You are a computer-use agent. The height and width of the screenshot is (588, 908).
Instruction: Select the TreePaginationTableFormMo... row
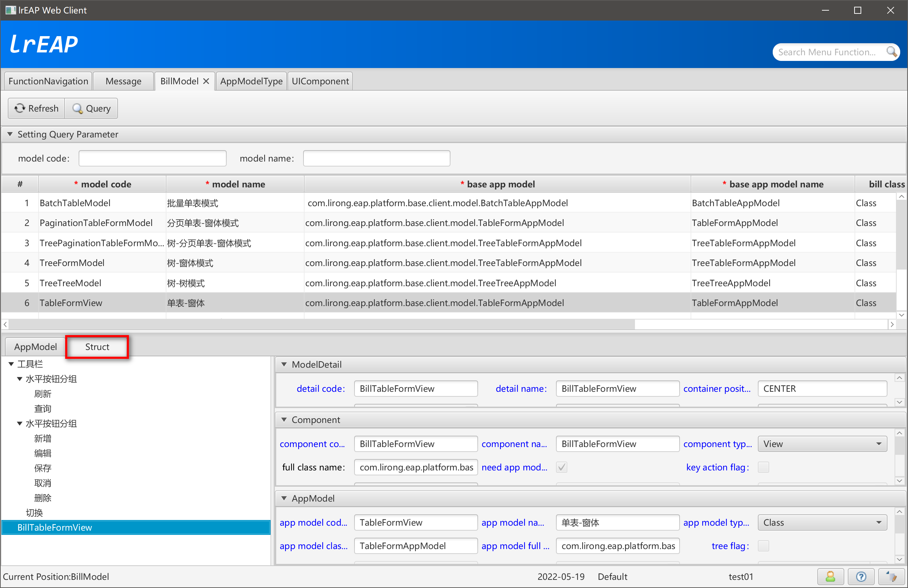449,243
